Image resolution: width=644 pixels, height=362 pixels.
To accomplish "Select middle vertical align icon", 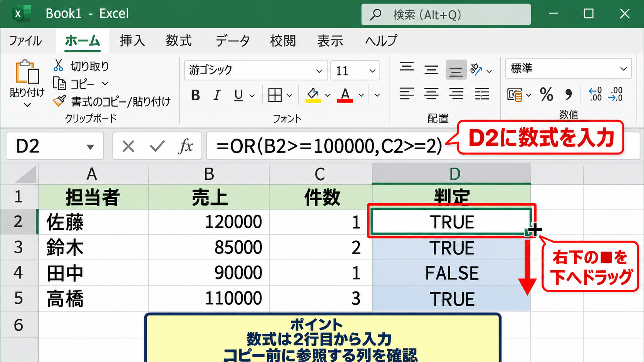I will pos(431,70).
